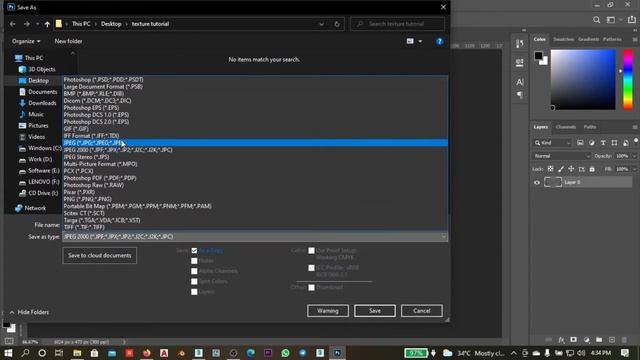Open Microsoft Edge from the taskbar
The width and height of the screenshot is (640, 360).
(251, 353)
